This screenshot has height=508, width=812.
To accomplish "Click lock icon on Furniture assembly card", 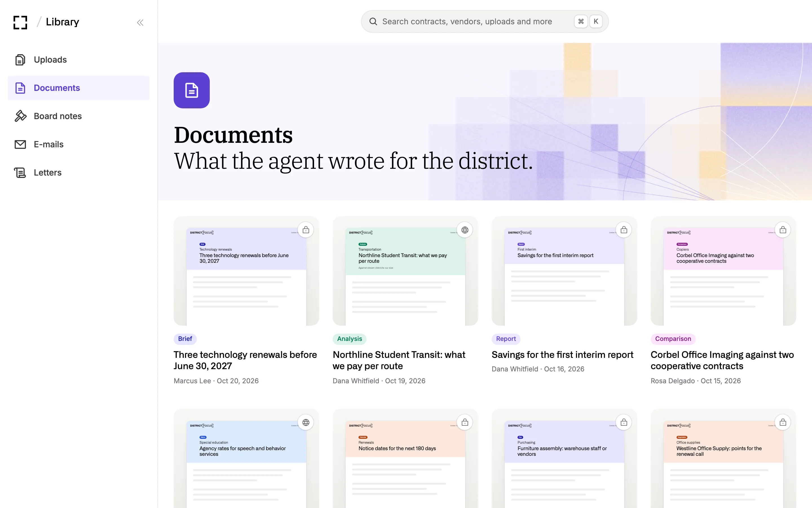I will (x=624, y=422).
